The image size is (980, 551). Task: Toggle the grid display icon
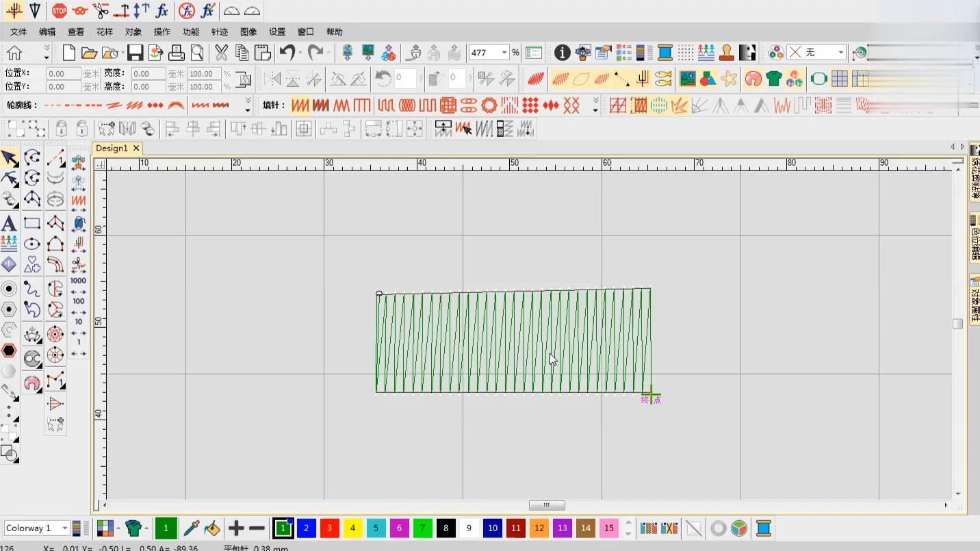click(x=839, y=79)
